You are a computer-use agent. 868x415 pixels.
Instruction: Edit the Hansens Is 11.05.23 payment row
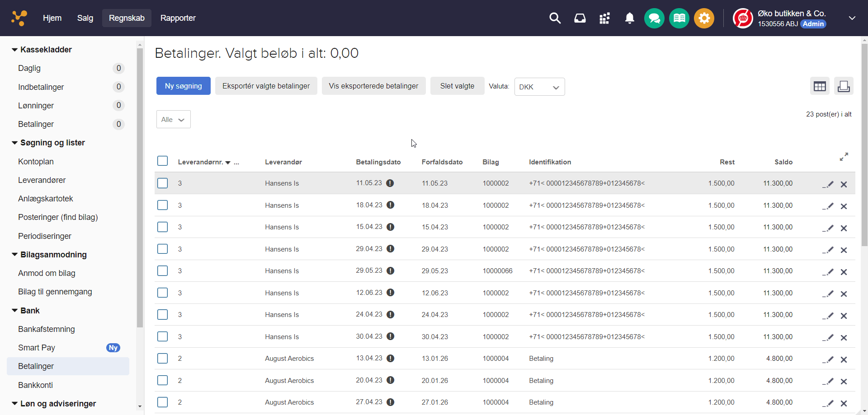tap(828, 184)
